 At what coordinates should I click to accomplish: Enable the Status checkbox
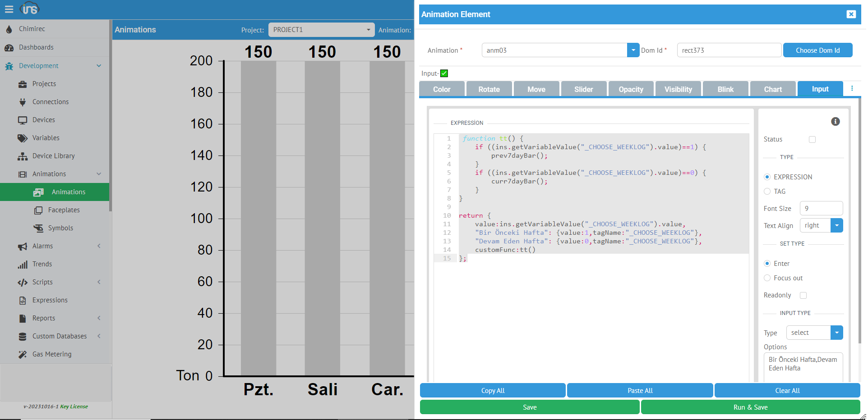click(x=812, y=140)
